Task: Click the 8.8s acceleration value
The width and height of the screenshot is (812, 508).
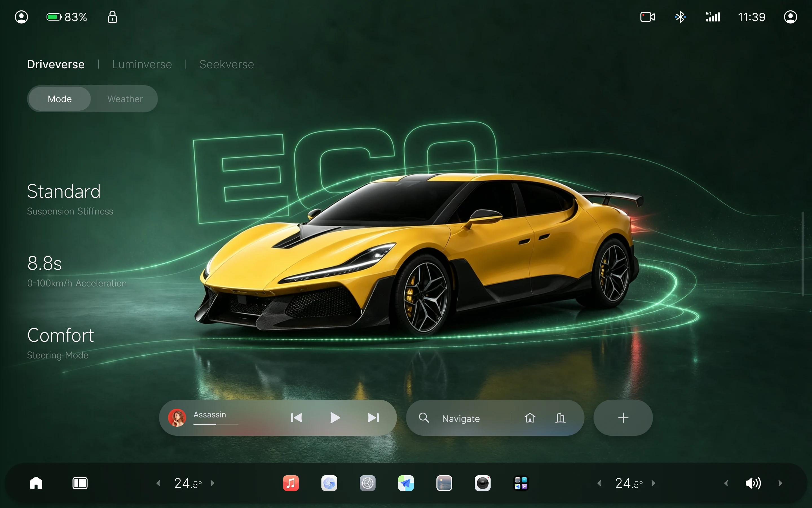Action: click(x=45, y=263)
